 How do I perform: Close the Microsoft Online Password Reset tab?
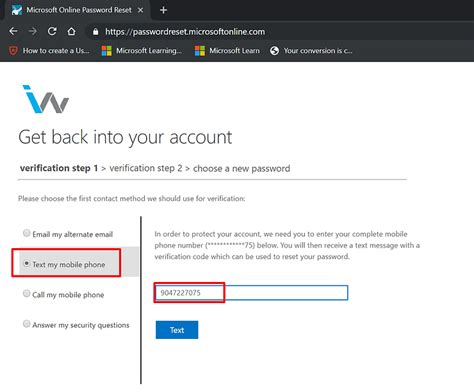click(141, 10)
